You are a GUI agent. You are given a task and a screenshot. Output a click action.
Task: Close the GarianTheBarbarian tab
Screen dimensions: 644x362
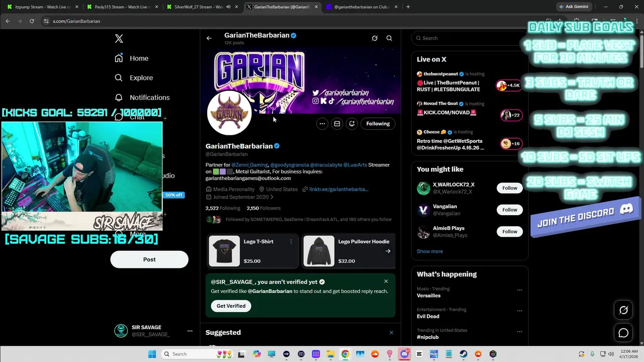tap(316, 7)
